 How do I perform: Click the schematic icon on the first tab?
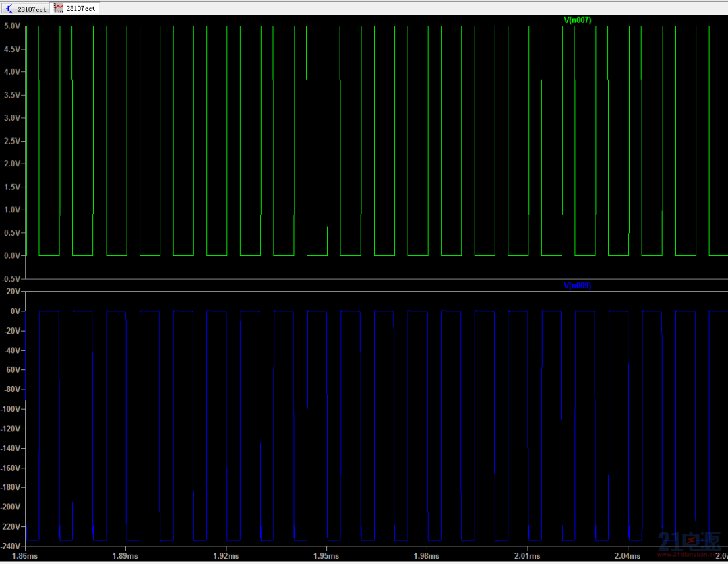coord(9,9)
